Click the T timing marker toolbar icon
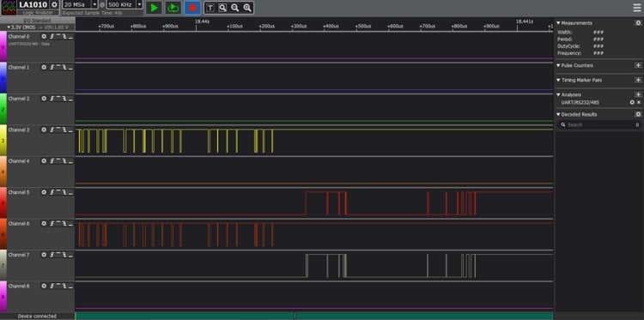This screenshot has width=644, height=320. point(210,8)
